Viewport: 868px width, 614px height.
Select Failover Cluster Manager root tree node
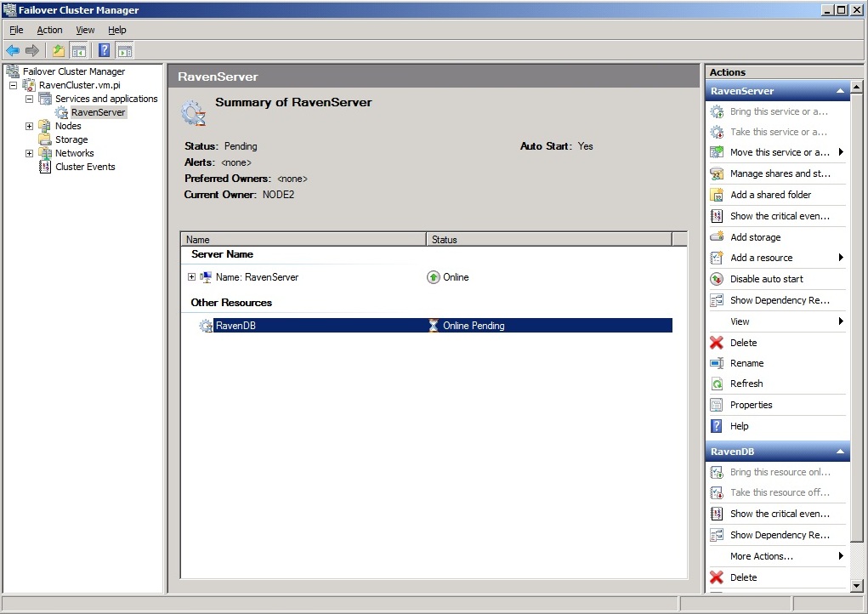(x=74, y=71)
